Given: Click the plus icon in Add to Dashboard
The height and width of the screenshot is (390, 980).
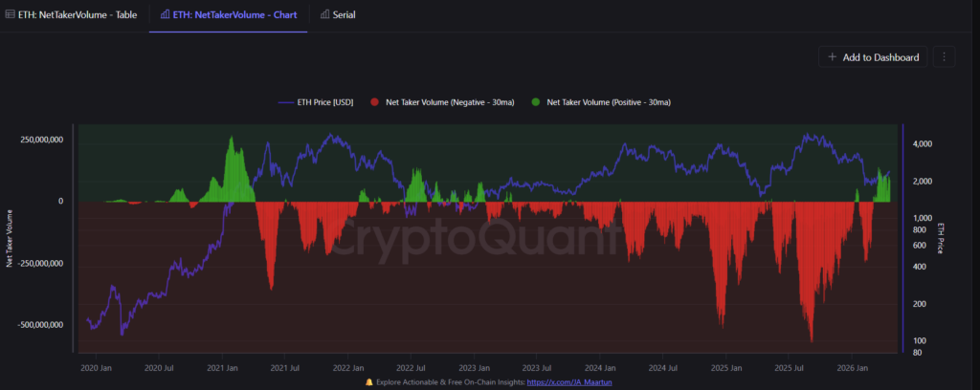Looking at the screenshot, I should [832, 57].
